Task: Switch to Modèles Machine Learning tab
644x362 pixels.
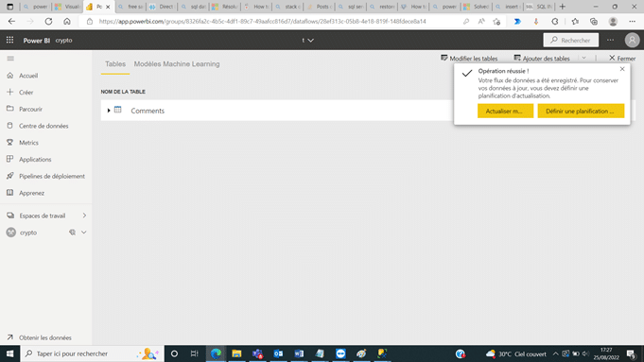Action: [x=177, y=64]
